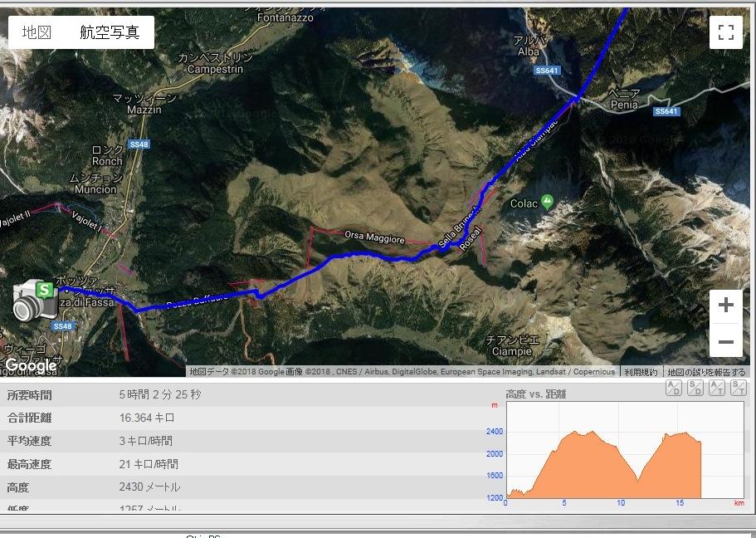Click the SS48 road badge near Ronch
Image resolution: width=756 pixels, height=538 pixels.
(x=139, y=144)
